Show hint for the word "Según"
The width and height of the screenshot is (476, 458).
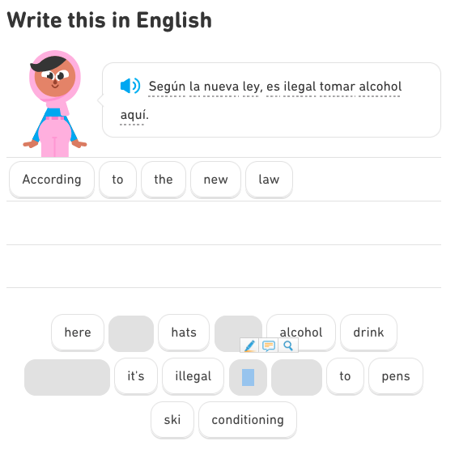pyautogui.click(x=167, y=87)
